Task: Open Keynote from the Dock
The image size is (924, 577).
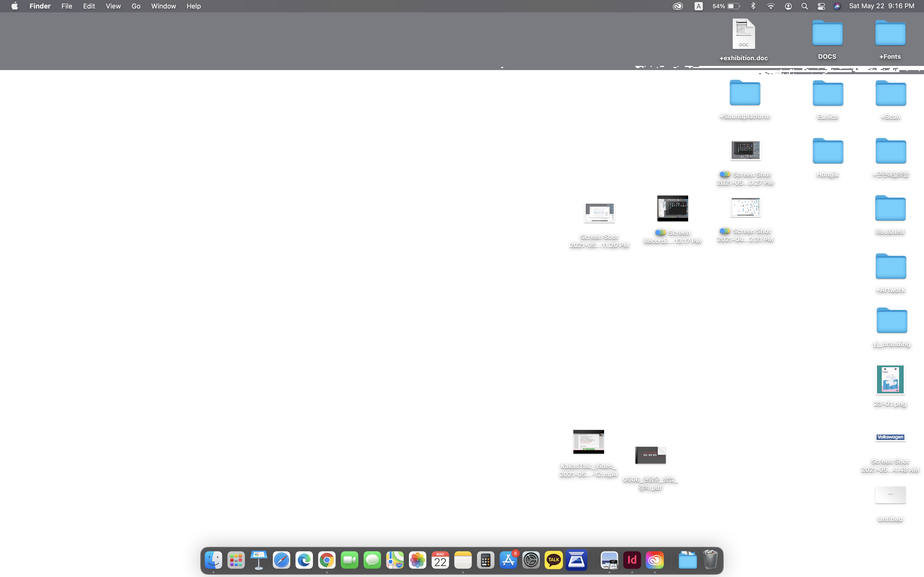Action: pos(259,560)
